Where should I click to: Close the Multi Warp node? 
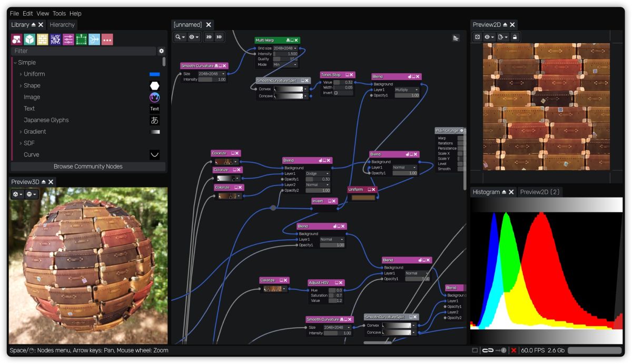tap(296, 40)
